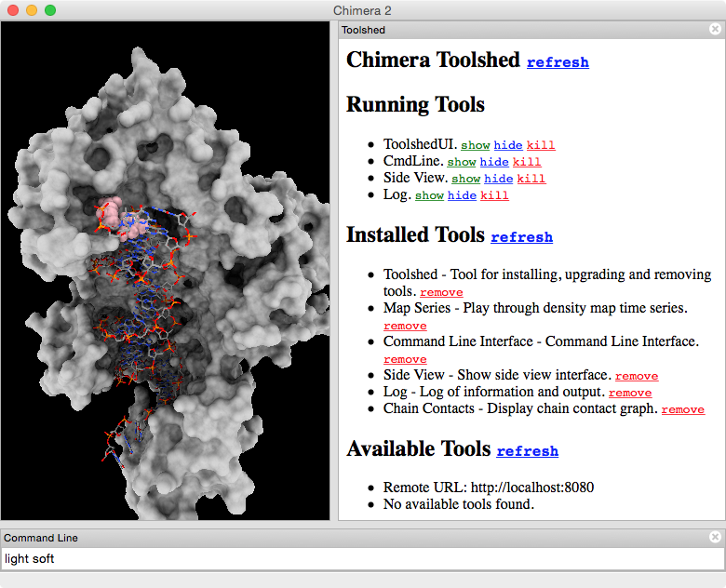Screen dimensions: 726x588
Task: Click refresh next to Chimera Toolshed heading
Action: point(558,62)
